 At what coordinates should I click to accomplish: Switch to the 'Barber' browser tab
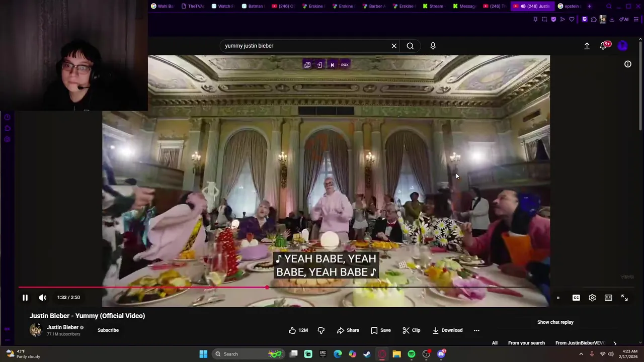[373, 6]
